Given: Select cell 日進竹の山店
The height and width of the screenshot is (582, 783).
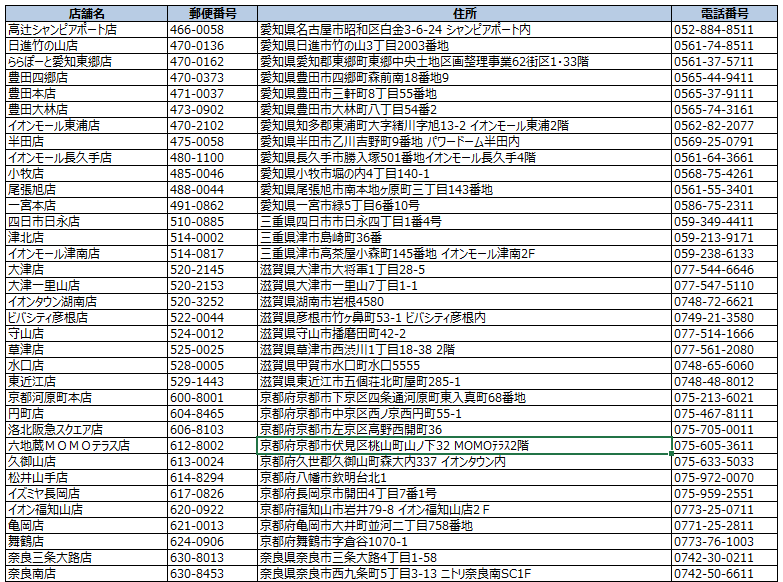Looking at the screenshot, I should (86, 45).
